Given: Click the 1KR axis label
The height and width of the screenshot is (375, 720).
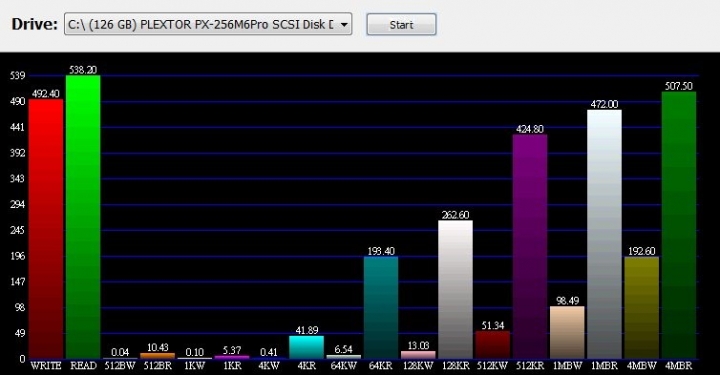Looking at the screenshot, I should [x=232, y=366].
